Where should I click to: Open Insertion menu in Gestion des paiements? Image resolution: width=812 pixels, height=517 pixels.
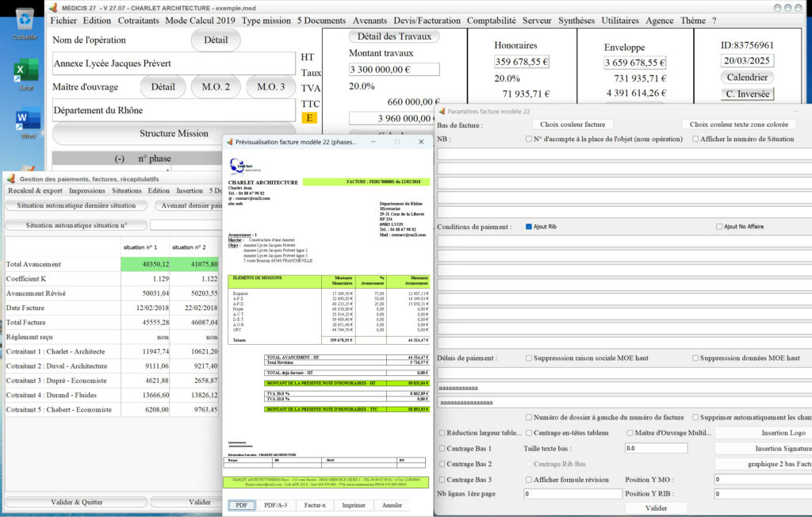tap(190, 190)
